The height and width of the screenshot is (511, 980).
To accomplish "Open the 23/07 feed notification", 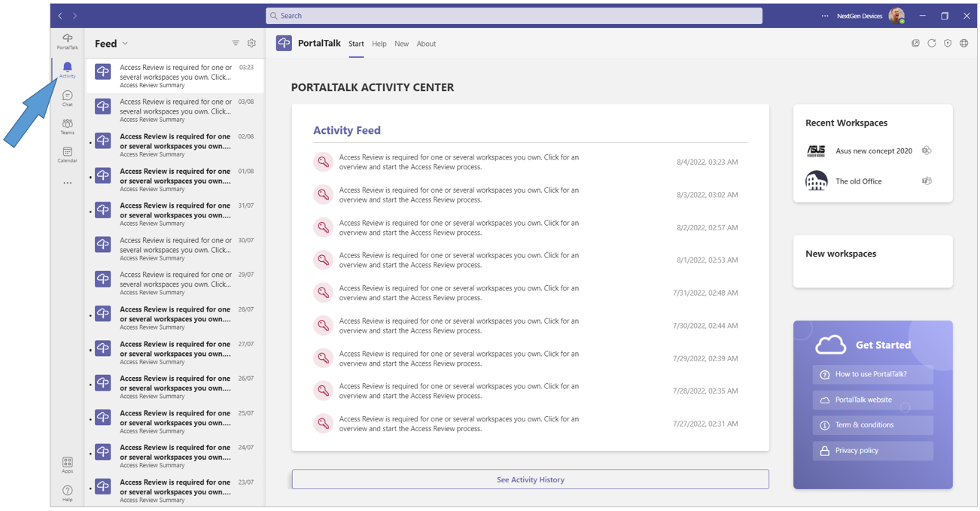I will (175, 491).
